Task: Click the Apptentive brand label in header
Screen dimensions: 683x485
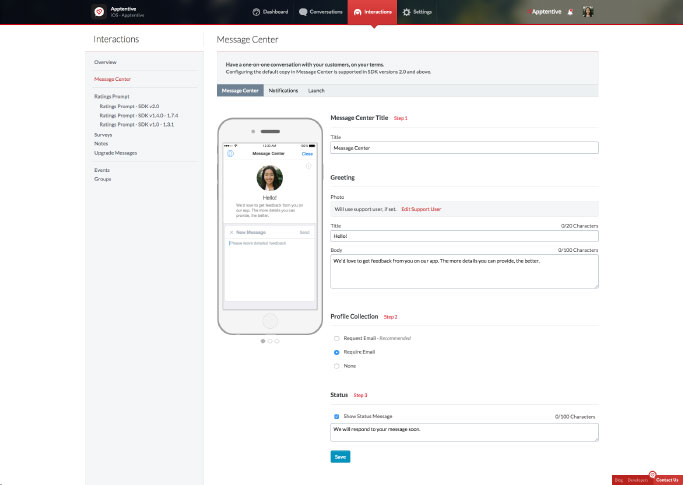Action: click(x=545, y=12)
